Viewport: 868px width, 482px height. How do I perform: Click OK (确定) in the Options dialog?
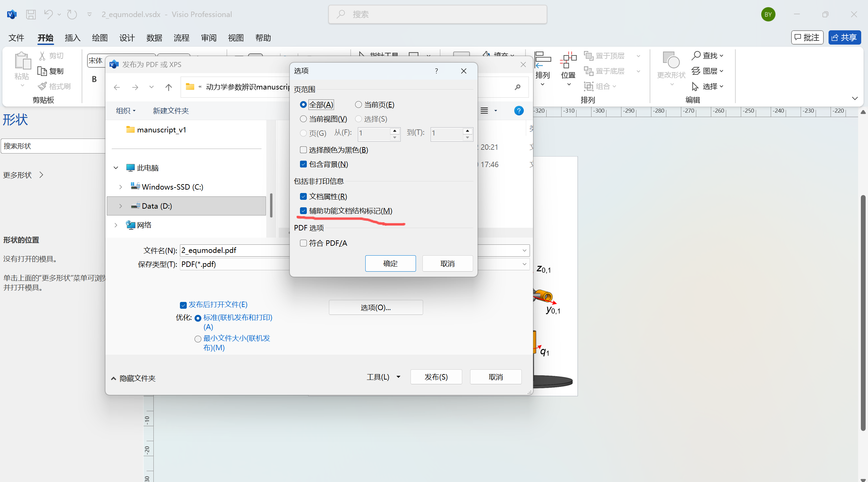(390, 263)
